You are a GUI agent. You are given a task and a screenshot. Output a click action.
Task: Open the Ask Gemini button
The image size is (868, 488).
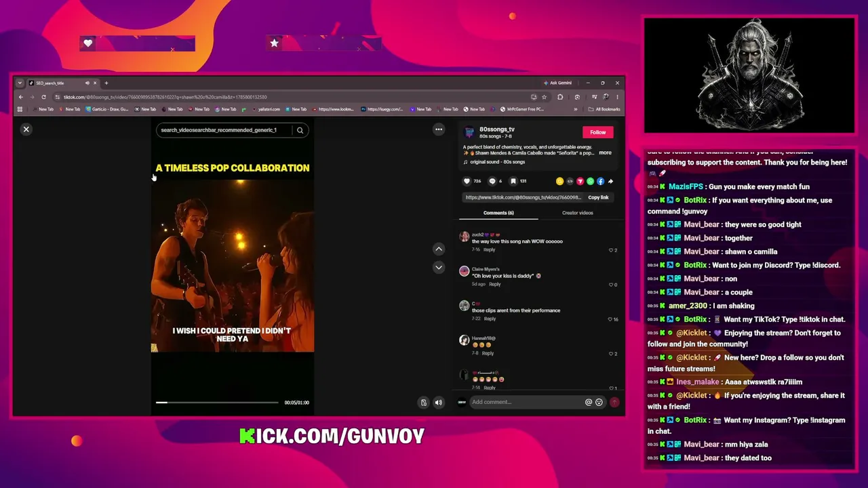pyautogui.click(x=557, y=83)
